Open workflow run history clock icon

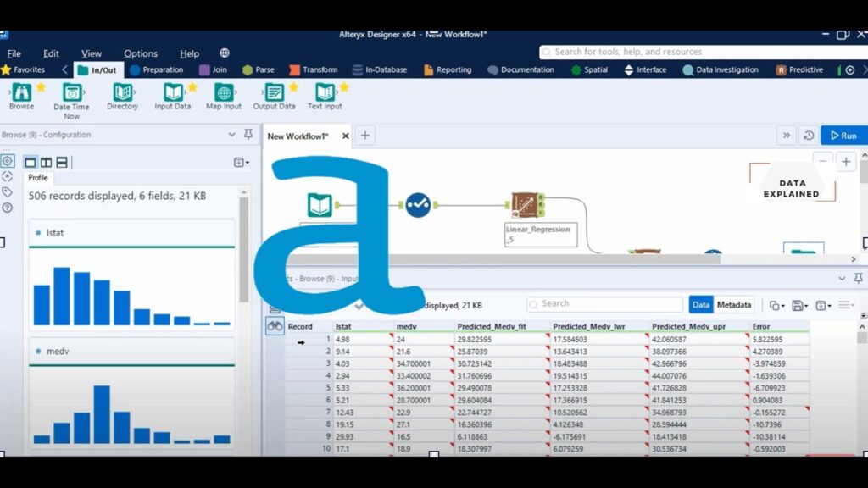[809, 136]
